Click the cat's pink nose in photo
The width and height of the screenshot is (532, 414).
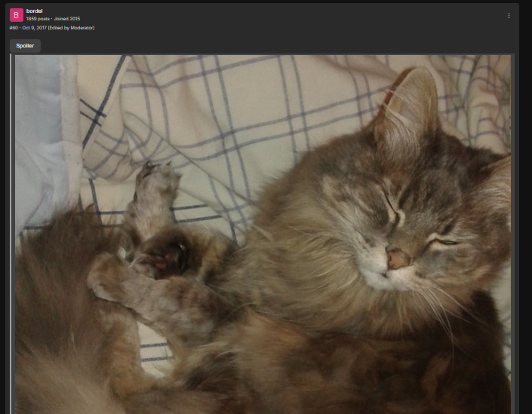397,259
